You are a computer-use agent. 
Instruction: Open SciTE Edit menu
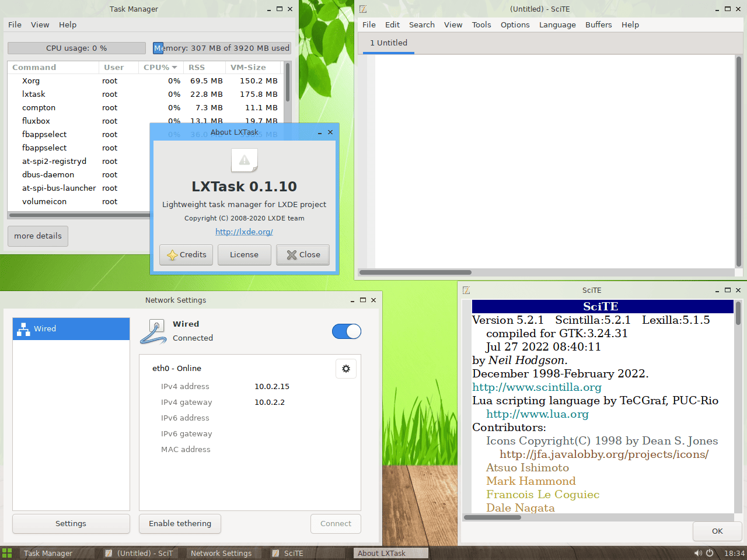tap(393, 24)
